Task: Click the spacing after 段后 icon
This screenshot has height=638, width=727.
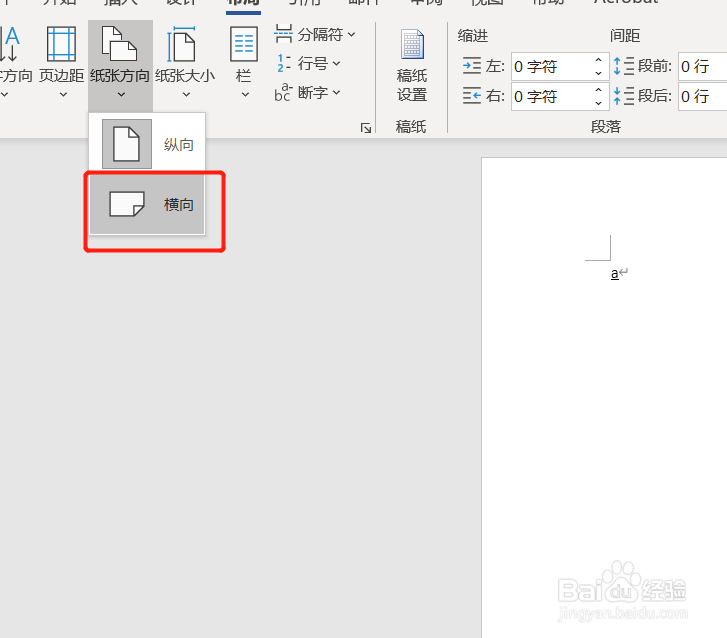Action: tap(624, 96)
